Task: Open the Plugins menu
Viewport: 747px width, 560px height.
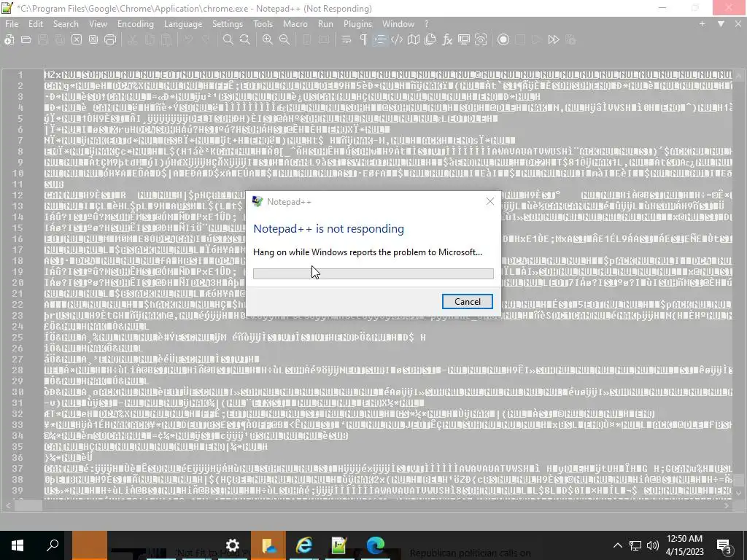Action: 357,24
